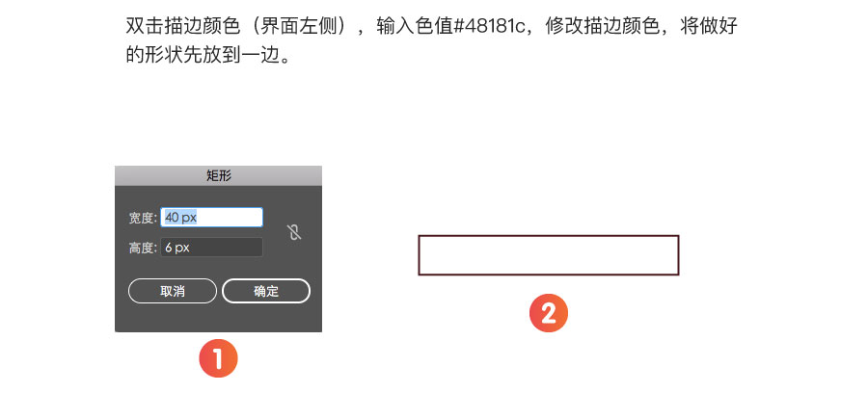Click the #48181c color value text

click(x=489, y=27)
